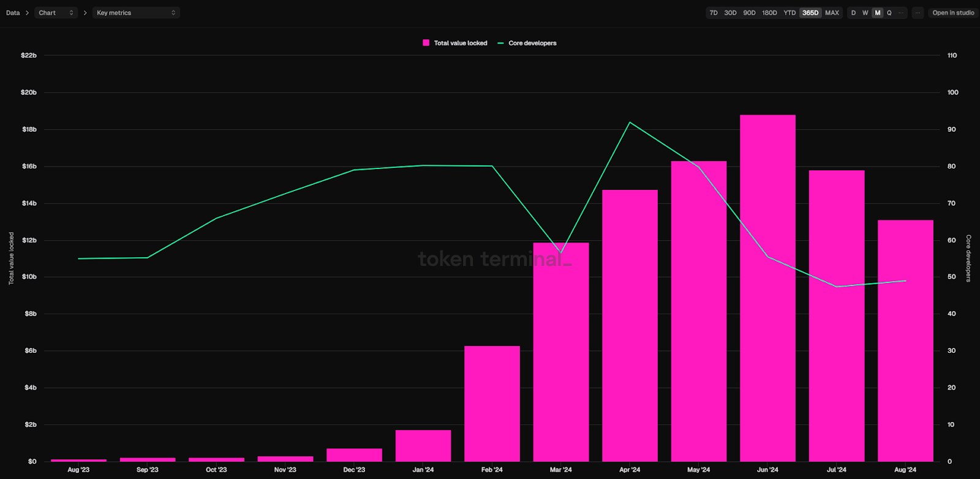980x479 pixels.
Task: Choose the 90D time range
Action: [x=749, y=13]
